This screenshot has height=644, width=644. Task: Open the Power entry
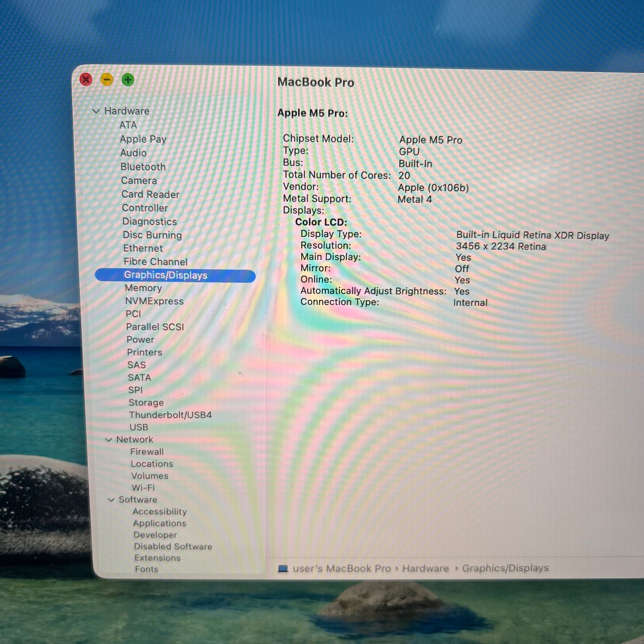coord(140,340)
